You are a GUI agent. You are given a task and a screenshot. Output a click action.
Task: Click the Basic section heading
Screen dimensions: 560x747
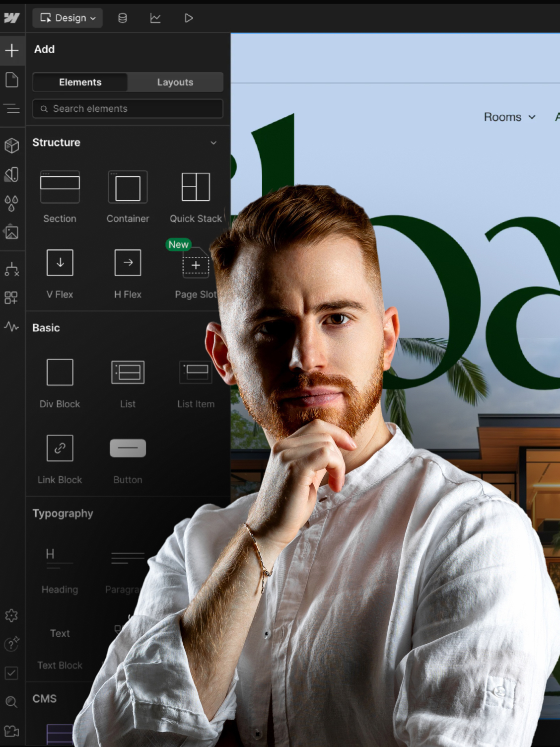tap(46, 328)
